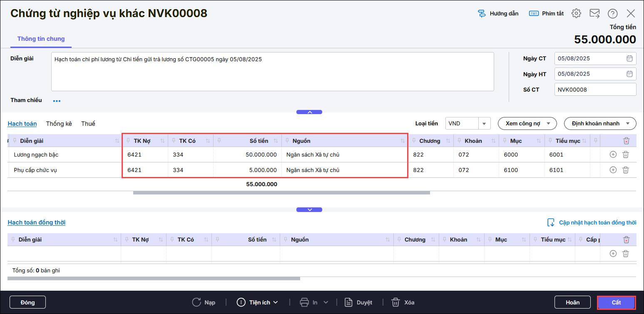This screenshot has width=644, height=314.
Task: Collapse the general info section with up chevron
Action: point(309,112)
